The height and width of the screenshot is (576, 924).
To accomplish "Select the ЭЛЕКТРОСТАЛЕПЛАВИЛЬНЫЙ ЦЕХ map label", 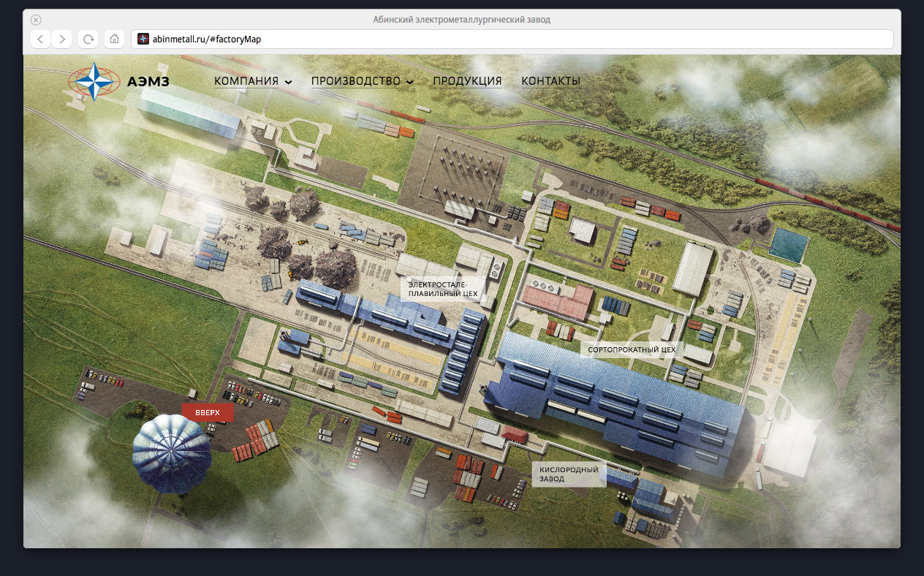I will pos(442,289).
